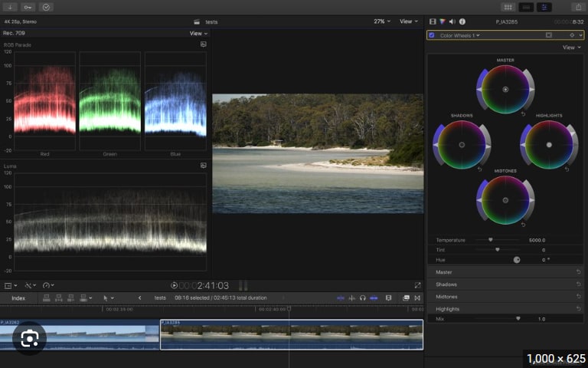The image size is (588, 368).
Task: Open the video scopes View dropdown
Action: coord(198,34)
